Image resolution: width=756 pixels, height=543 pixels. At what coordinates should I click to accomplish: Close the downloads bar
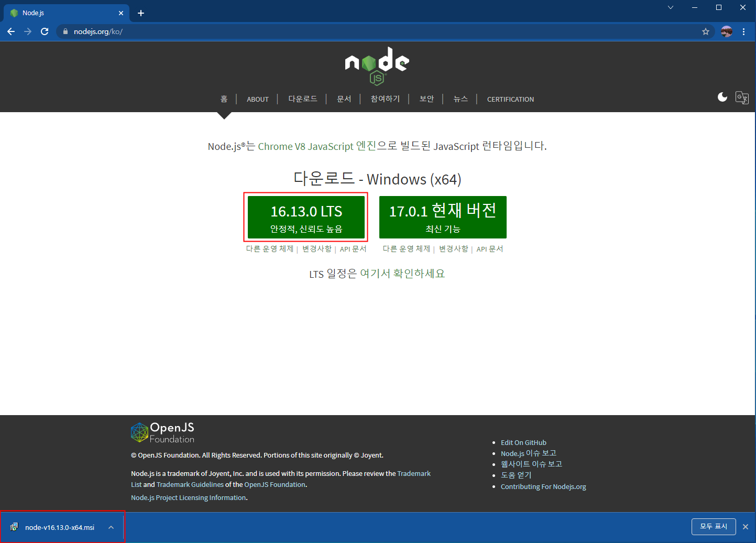click(x=746, y=527)
